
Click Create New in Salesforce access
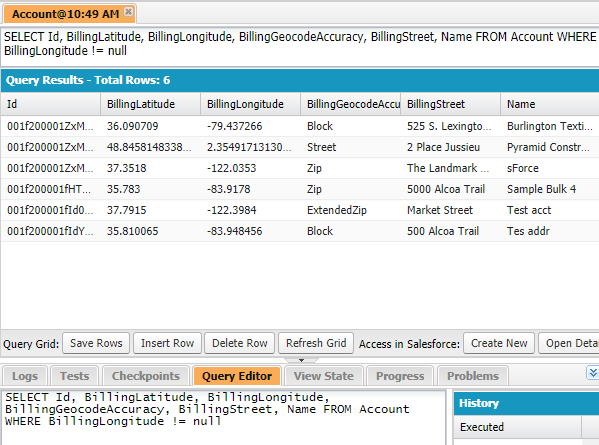click(499, 343)
